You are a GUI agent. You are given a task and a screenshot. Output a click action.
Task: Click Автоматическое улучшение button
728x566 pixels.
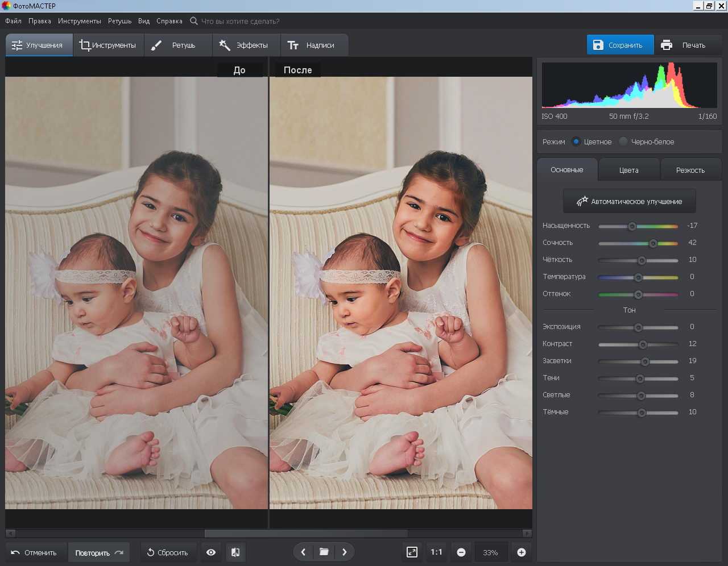click(x=629, y=201)
